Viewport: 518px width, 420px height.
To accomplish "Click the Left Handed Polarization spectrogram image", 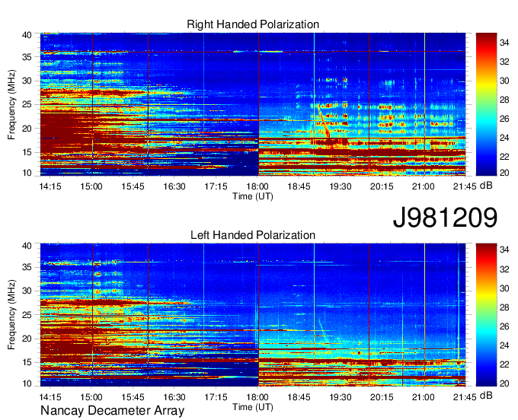I will [x=253, y=315].
